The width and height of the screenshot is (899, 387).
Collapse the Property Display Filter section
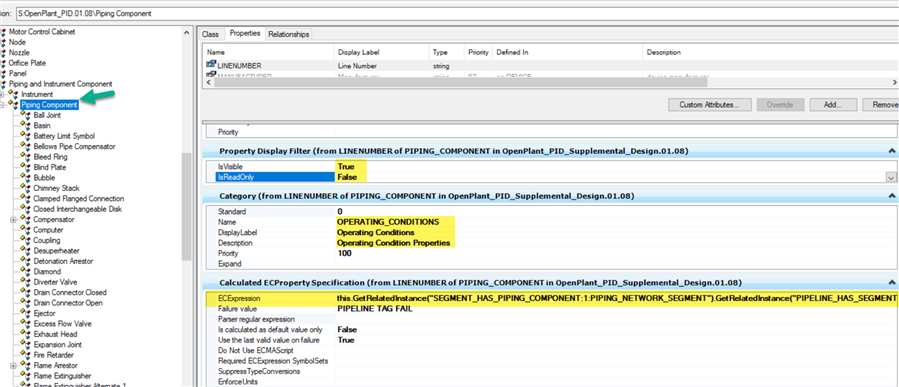click(x=892, y=151)
